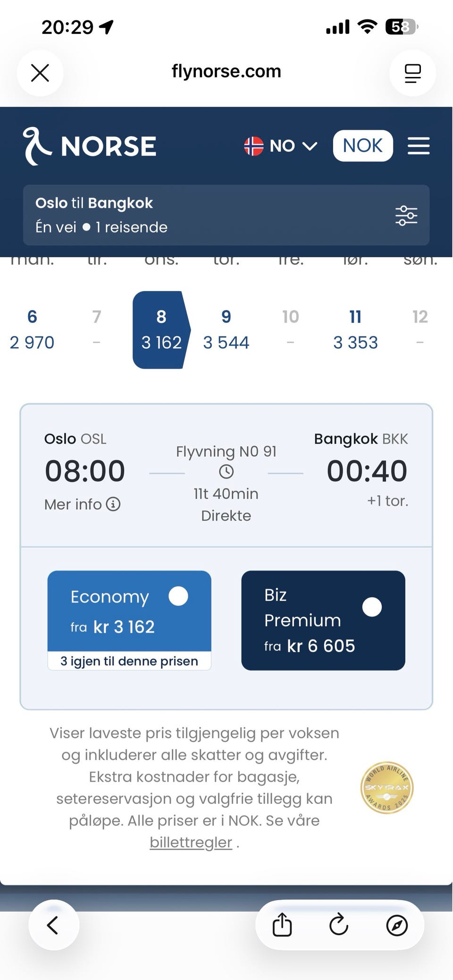
Task: Open the NOK currency selector
Action: coord(363,146)
